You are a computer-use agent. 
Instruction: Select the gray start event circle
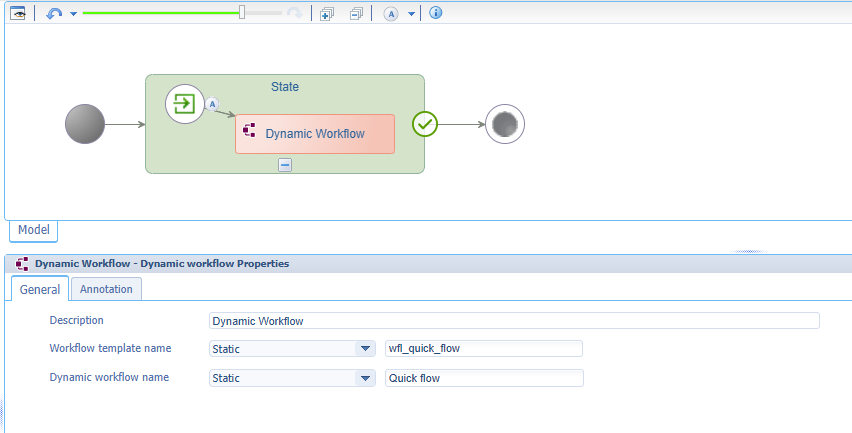[x=84, y=125]
